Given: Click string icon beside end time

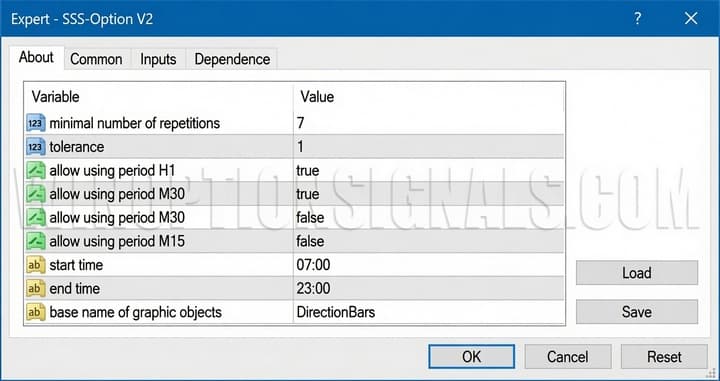Looking at the screenshot, I should [x=36, y=288].
